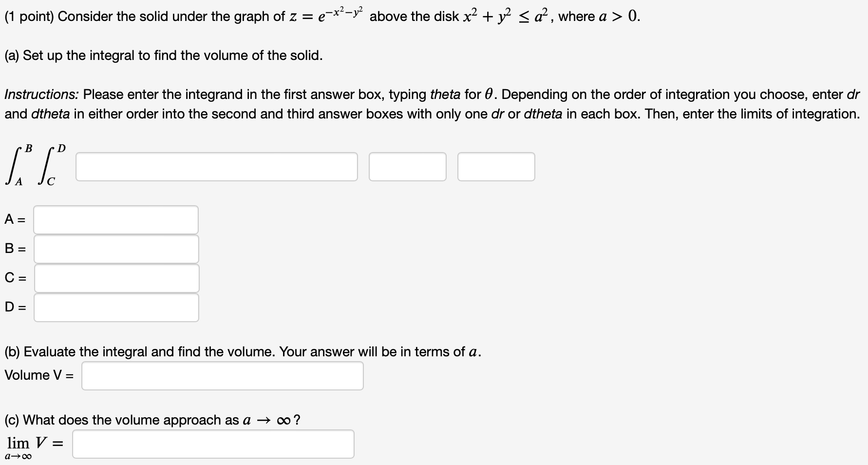Select the part (a) heading text
868x465 pixels.
click(x=163, y=55)
